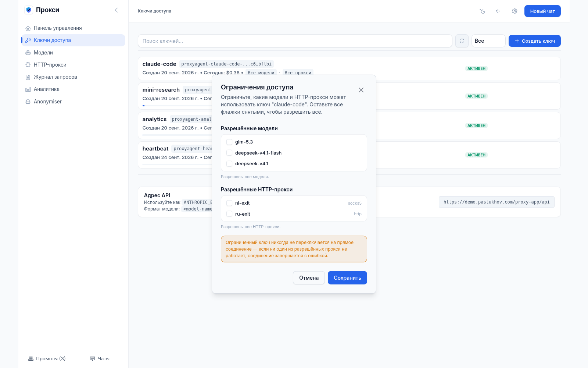Screen dimensions: 588x368
Task: Click Отмена to cancel the dialog
Action: tap(309, 278)
